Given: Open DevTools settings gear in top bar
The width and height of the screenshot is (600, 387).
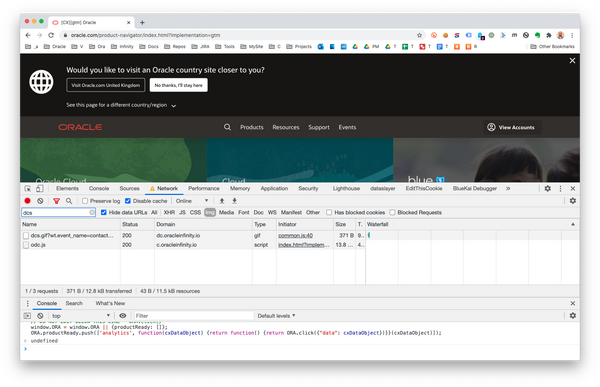Looking at the screenshot, I should pyautogui.click(x=548, y=189).
